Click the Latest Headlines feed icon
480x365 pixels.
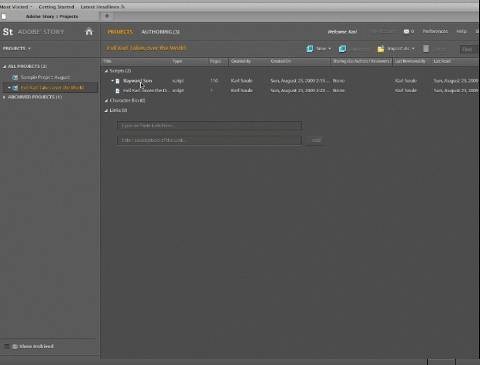click(x=123, y=7)
